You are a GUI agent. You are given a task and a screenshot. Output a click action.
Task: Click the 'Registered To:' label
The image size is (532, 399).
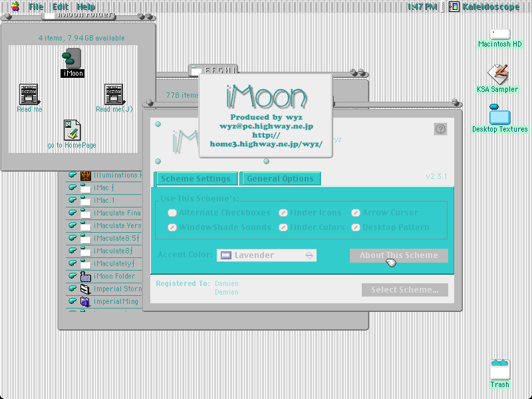click(183, 283)
